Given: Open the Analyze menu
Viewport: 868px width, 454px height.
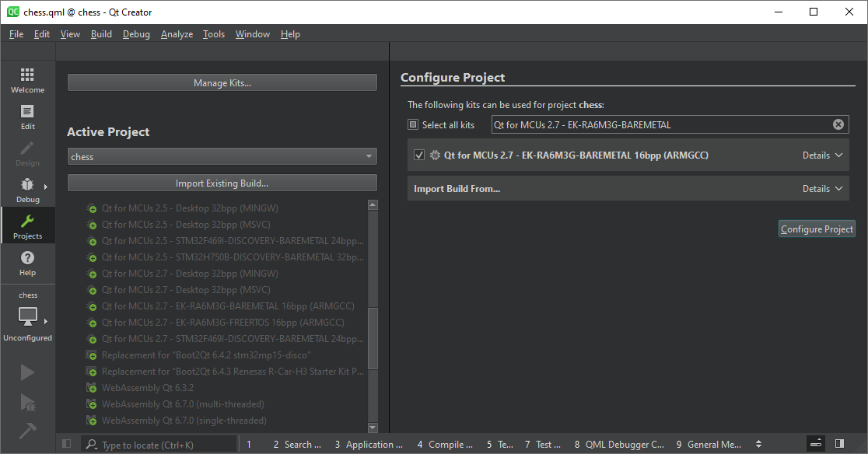Looking at the screenshot, I should tap(177, 33).
